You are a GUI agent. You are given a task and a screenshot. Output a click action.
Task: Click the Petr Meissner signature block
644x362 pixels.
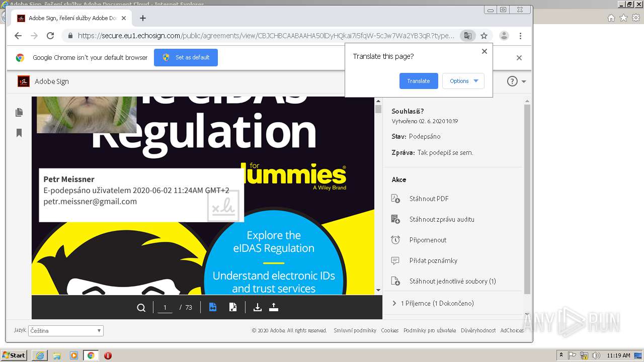(x=141, y=195)
